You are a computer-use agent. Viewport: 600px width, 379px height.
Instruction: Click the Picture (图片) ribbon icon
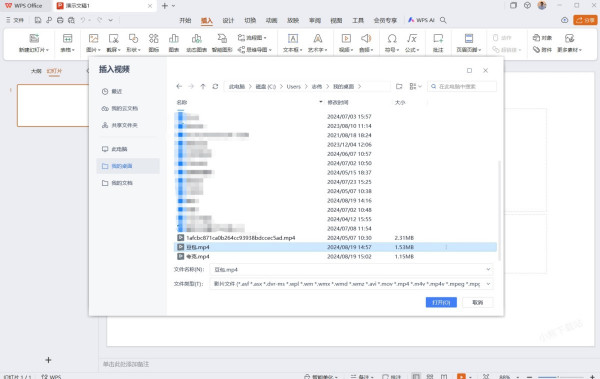click(93, 38)
